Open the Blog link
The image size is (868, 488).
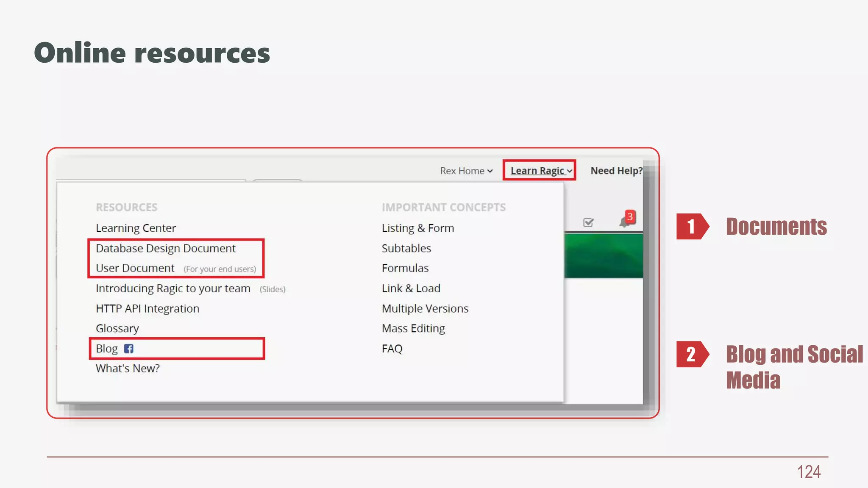tap(107, 349)
